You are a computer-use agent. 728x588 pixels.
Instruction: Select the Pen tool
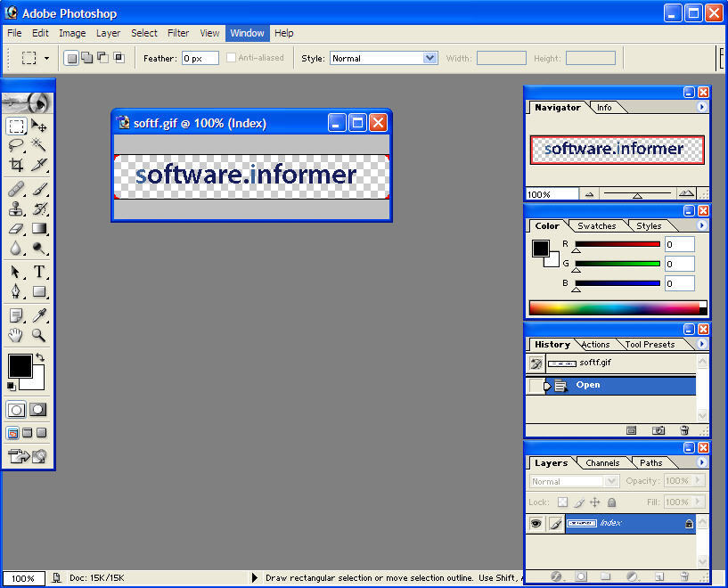(x=16, y=291)
